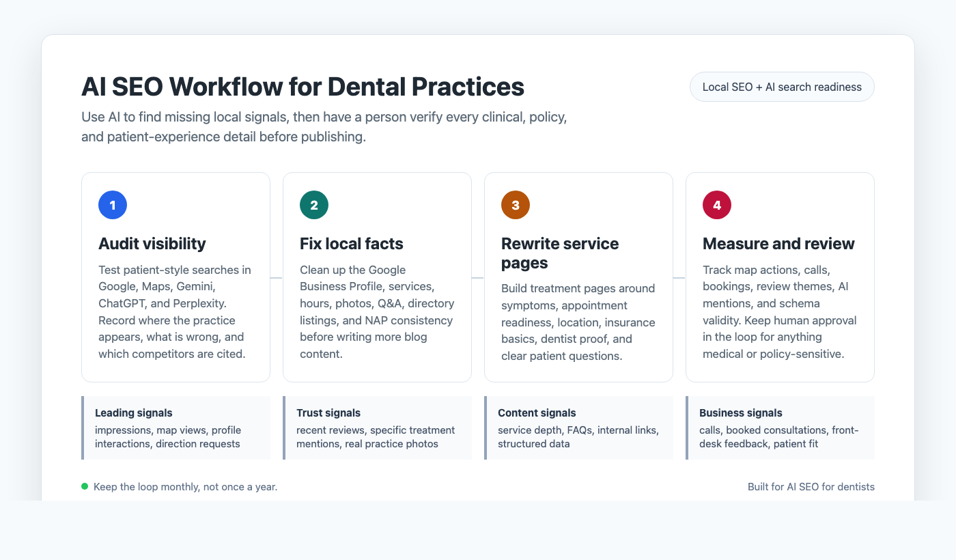Click the orange step 3 number badge
Viewport: 956px width, 560px height.
tap(516, 205)
